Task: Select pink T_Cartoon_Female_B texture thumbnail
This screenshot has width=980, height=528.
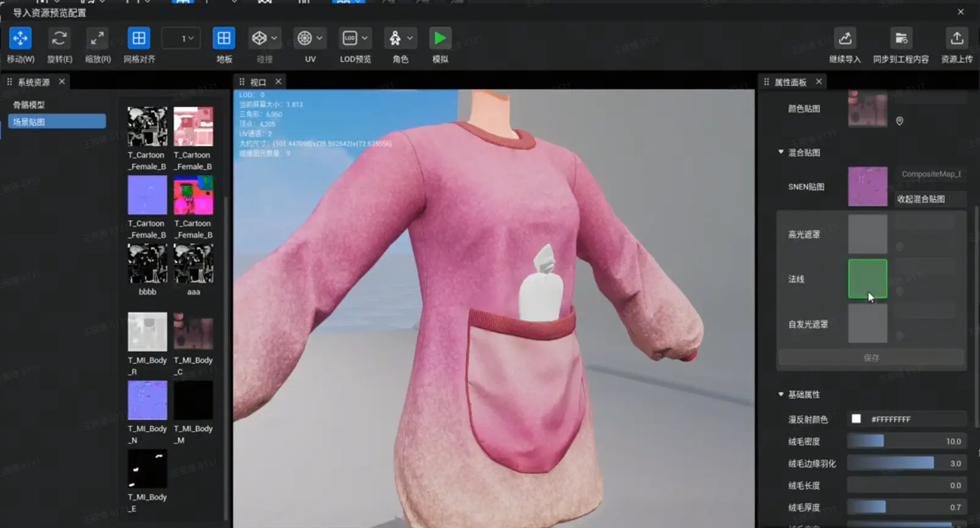Action: 193,126
